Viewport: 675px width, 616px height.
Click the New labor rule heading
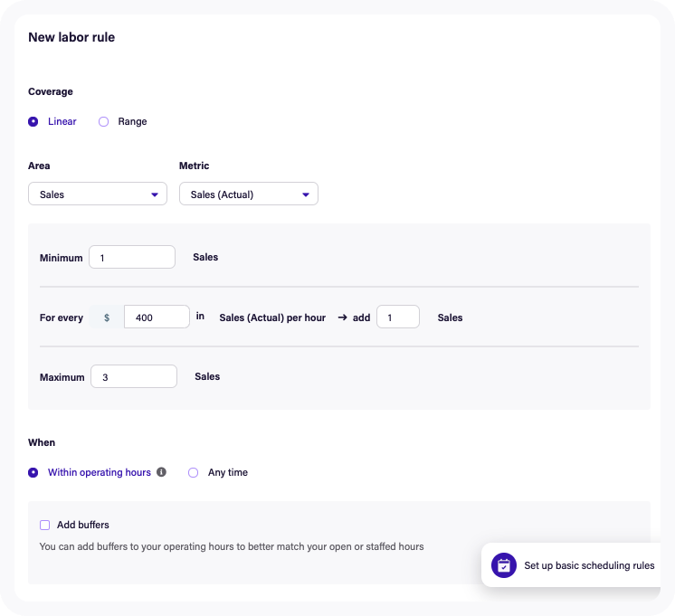pyautogui.click(x=71, y=38)
